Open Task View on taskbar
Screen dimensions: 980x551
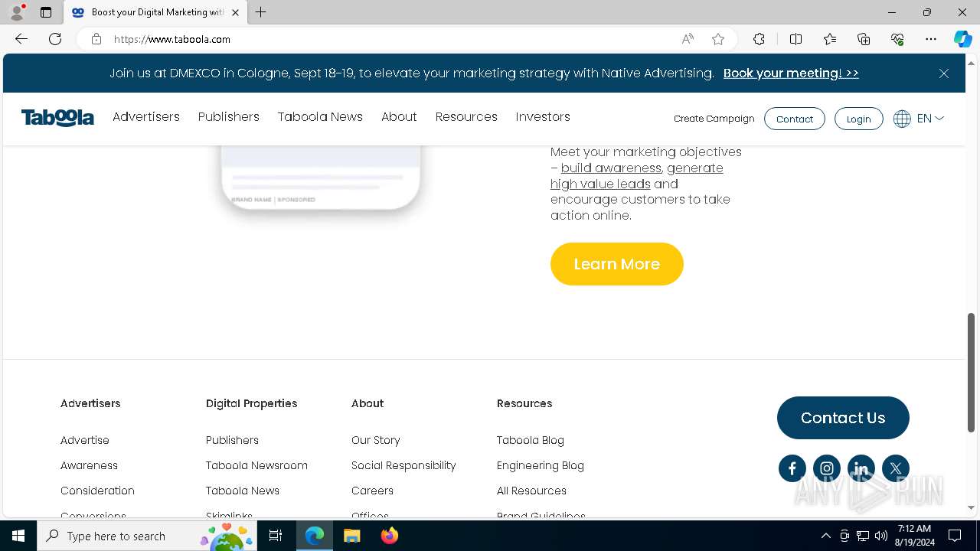point(276,536)
